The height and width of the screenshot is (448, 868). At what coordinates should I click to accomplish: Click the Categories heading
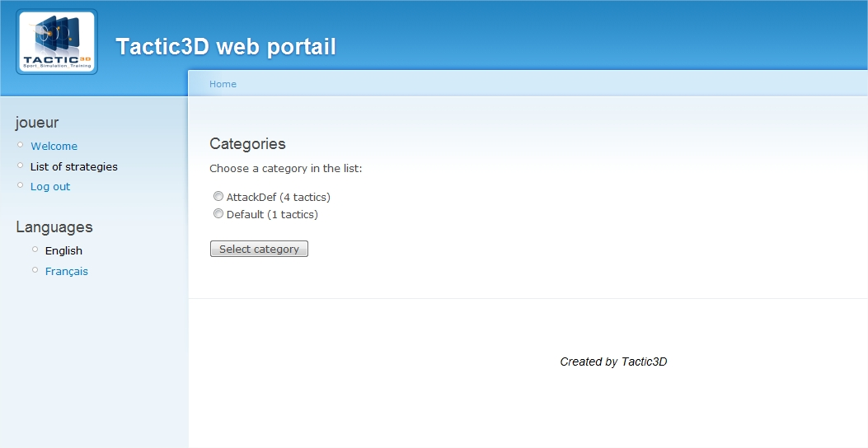click(x=247, y=144)
